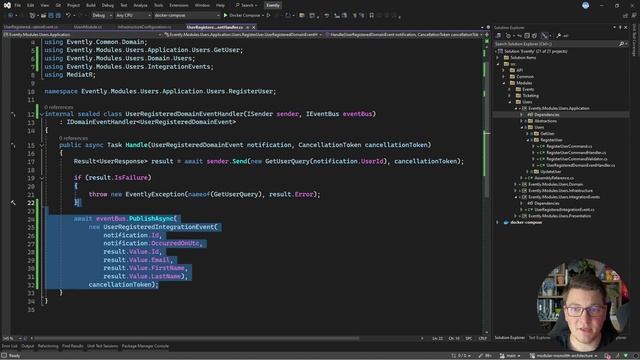
Task: Open the Package Manager Console tab
Action: [x=145, y=346]
